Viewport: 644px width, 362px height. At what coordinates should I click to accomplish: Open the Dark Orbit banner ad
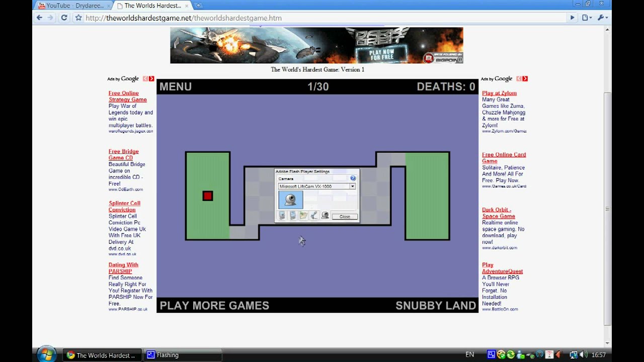[316, 45]
